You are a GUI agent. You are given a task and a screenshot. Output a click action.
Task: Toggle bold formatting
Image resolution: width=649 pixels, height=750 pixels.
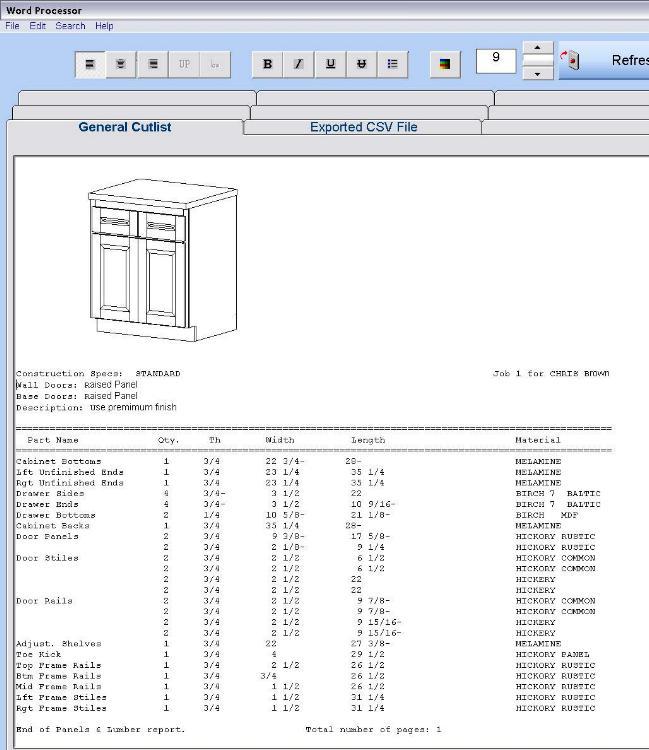[267, 64]
